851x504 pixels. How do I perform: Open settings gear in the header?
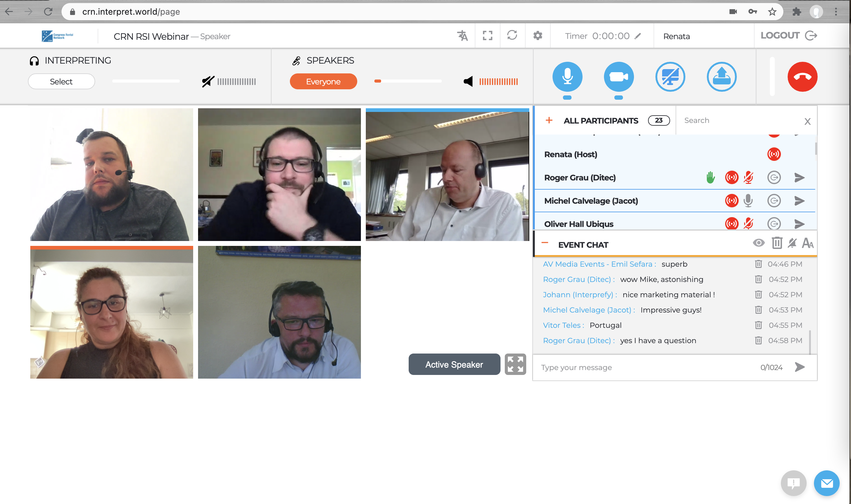click(x=538, y=35)
